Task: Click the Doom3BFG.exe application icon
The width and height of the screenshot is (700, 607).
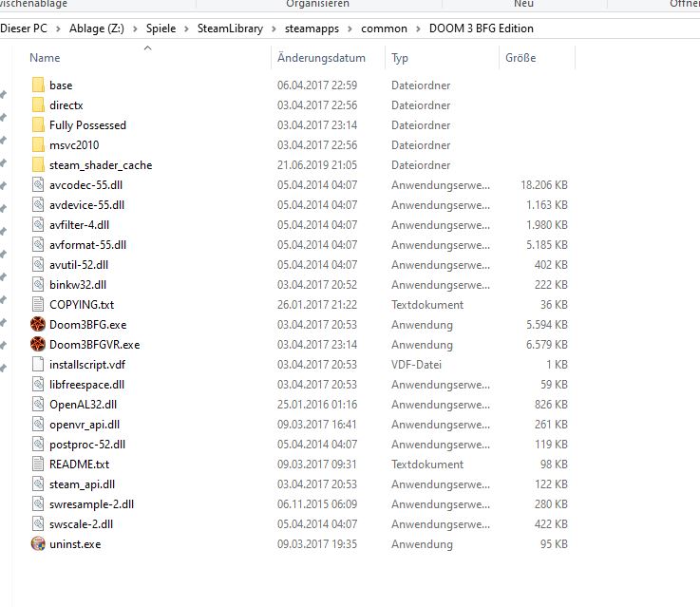Action: pyautogui.click(x=38, y=325)
